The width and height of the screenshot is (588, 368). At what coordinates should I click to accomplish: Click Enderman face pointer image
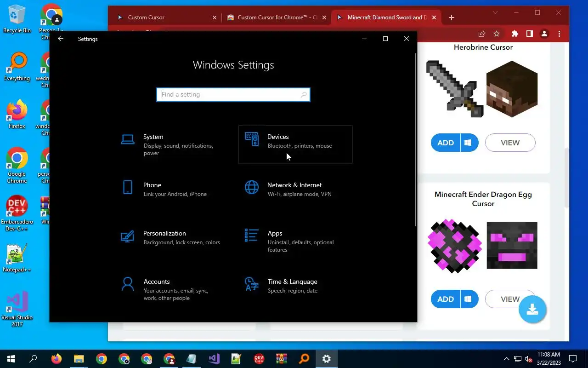pos(512,246)
